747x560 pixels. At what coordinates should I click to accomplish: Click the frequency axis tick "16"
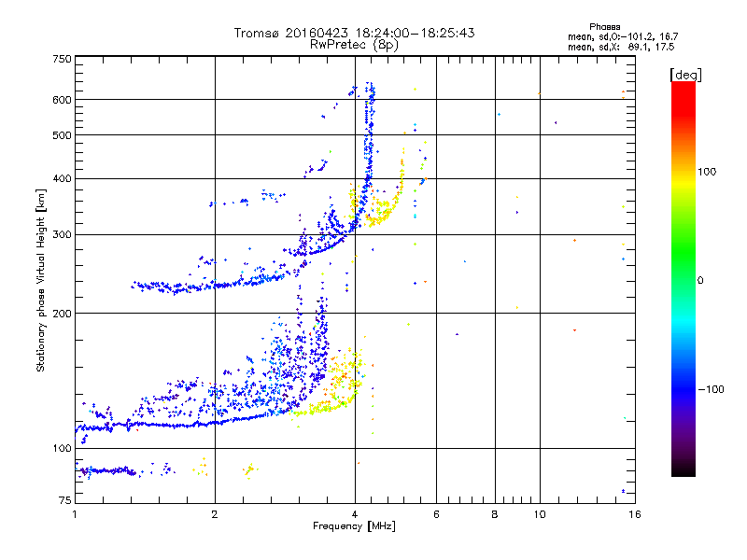[635, 514]
